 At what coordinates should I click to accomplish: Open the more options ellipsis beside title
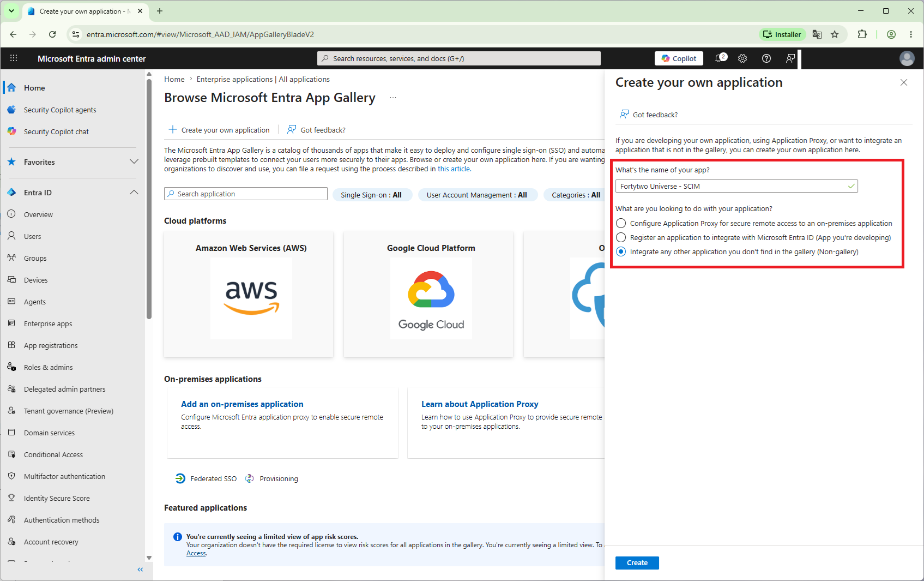[393, 98]
